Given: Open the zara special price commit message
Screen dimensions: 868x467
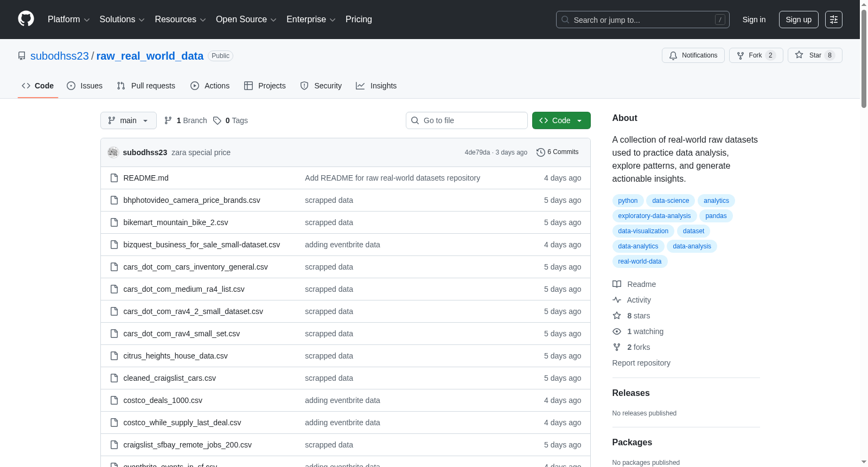Looking at the screenshot, I should click(x=201, y=152).
